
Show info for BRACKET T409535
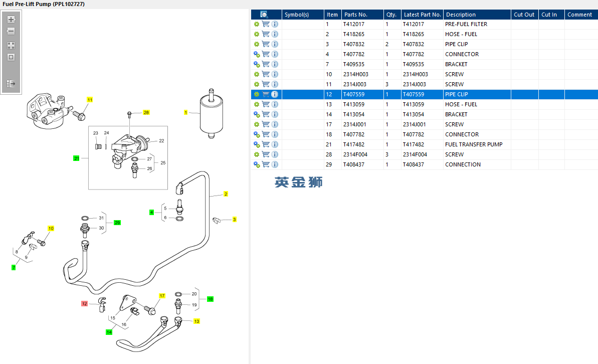click(275, 64)
